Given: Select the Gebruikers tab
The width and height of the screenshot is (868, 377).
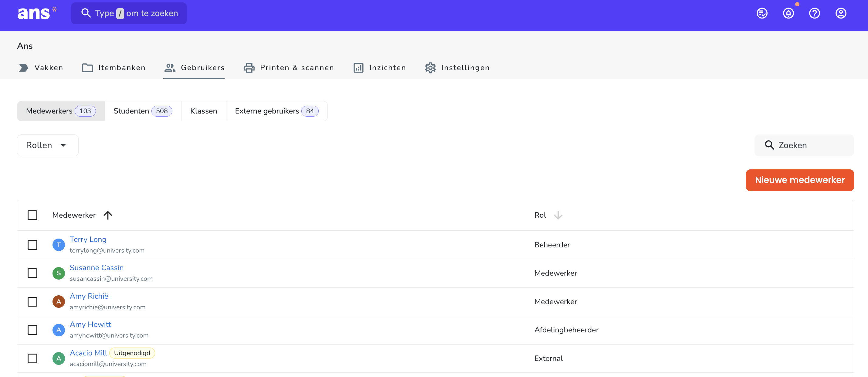Looking at the screenshot, I should (194, 68).
